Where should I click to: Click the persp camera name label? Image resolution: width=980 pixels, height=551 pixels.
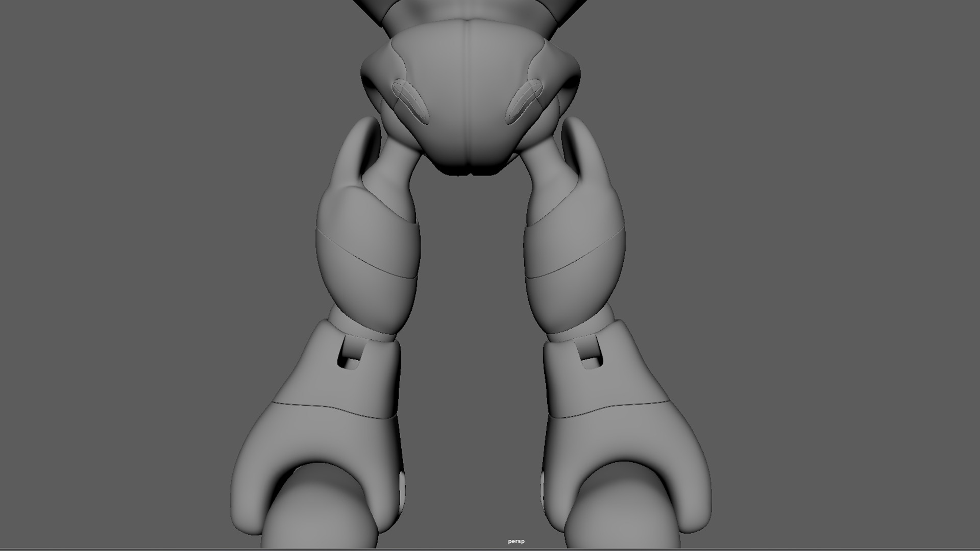click(516, 541)
